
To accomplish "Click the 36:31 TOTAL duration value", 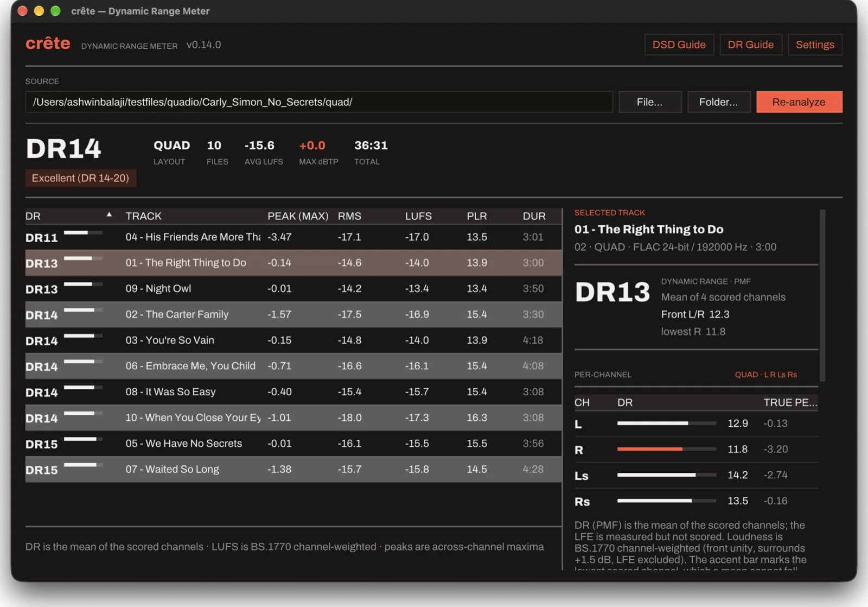I will click(x=371, y=146).
